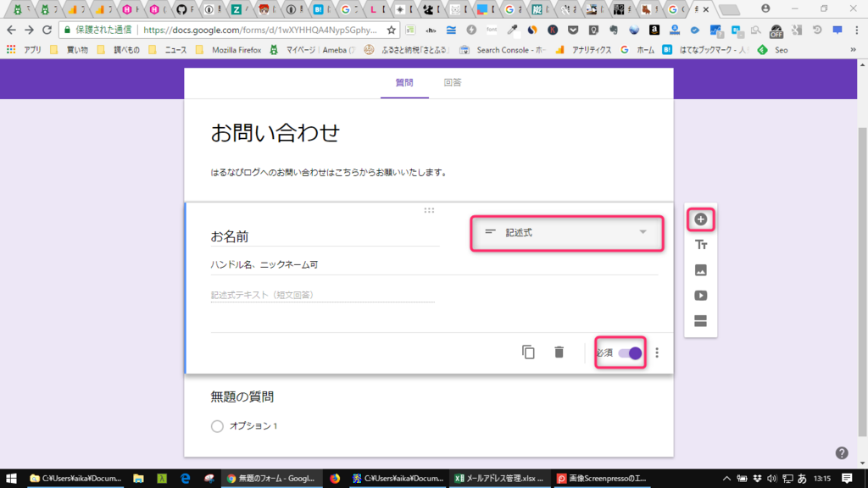Open a new browser tab
This screenshot has height=488, width=868.
729,9
